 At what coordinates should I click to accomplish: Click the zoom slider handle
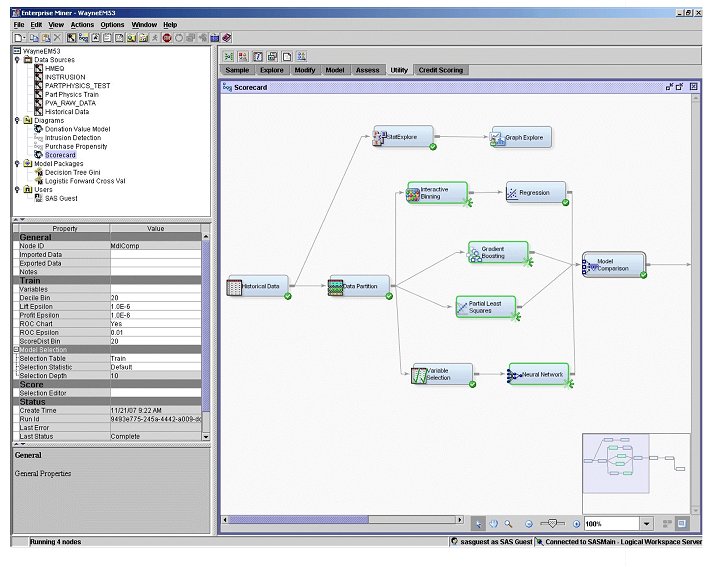551,523
